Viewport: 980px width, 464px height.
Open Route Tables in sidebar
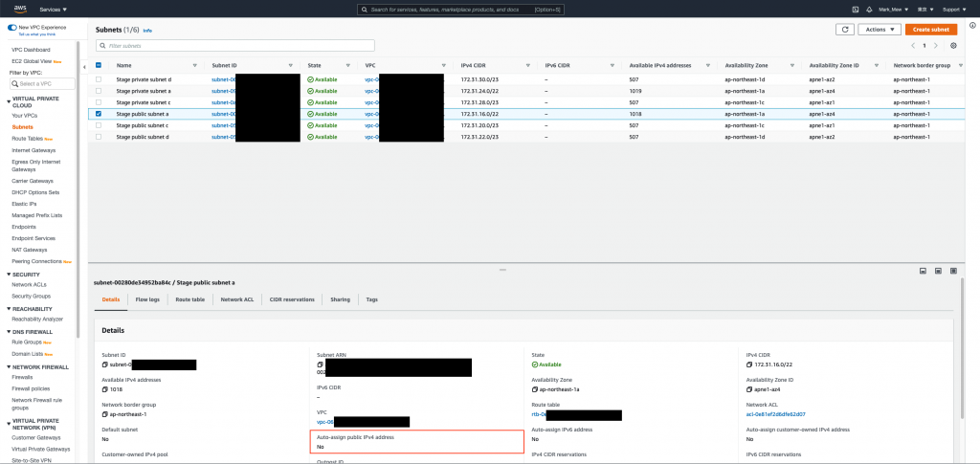pyautogui.click(x=28, y=139)
